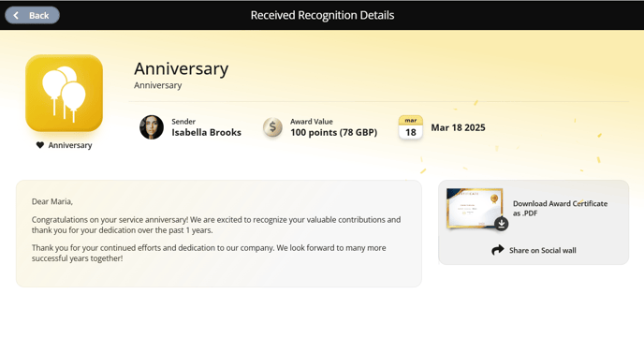This screenshot has width=644, height=338.
Task: Click the dollar coin Award Value icon
Action: coord(272,127)
